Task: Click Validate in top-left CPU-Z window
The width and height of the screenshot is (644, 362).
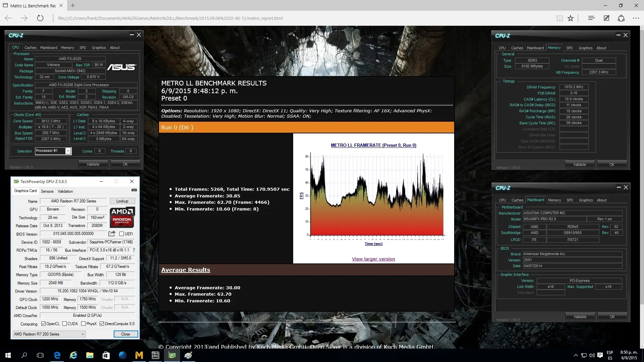Action: 93,164
